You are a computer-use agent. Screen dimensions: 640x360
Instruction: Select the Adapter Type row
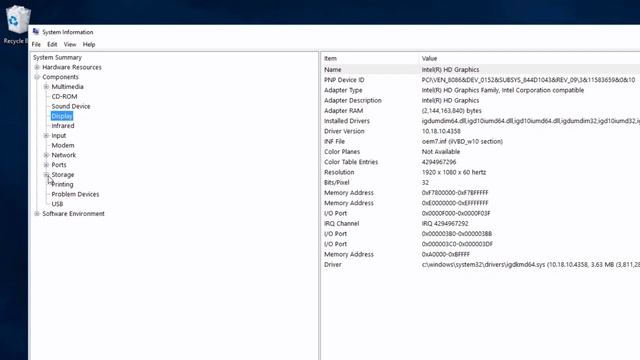481,90
